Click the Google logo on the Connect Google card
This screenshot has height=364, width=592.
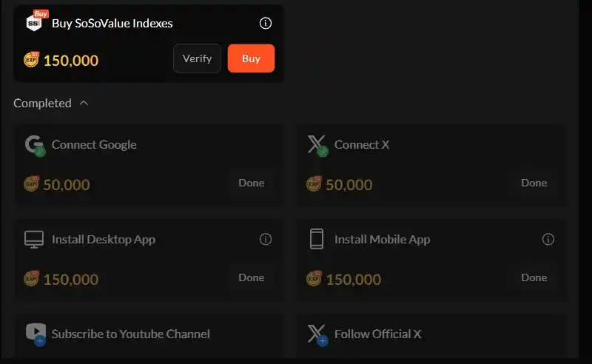(x=35, y=145)
